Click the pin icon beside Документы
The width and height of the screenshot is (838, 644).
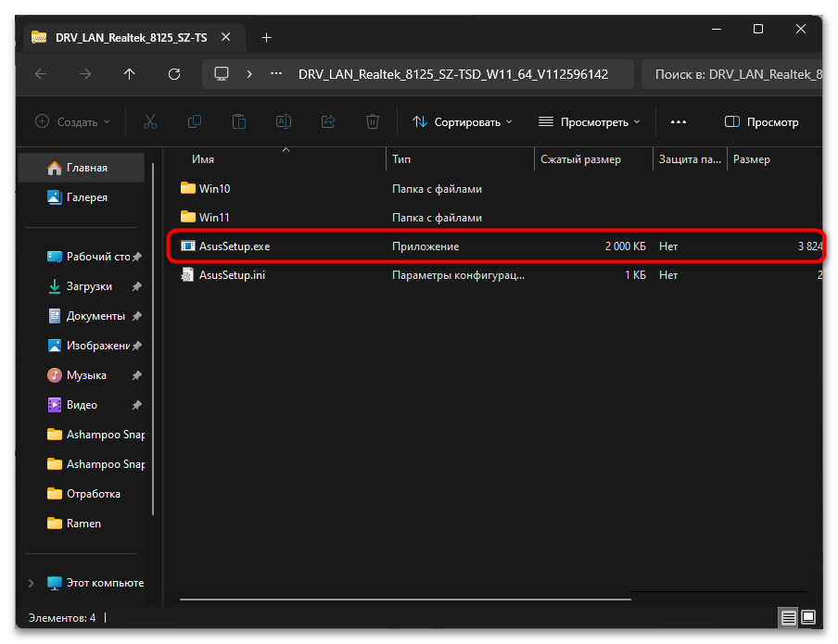point(137,316)
